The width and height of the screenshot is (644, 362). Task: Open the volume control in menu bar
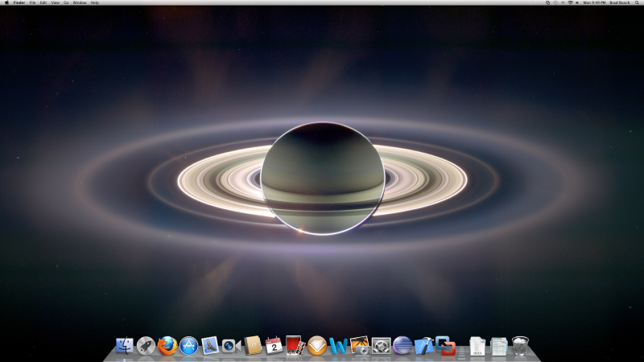(579, 3)
